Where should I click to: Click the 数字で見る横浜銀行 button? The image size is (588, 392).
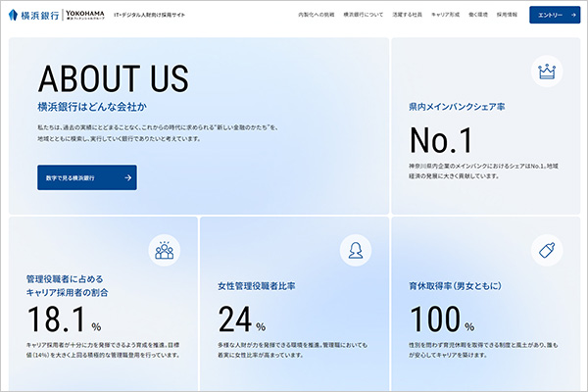[87, 177]
